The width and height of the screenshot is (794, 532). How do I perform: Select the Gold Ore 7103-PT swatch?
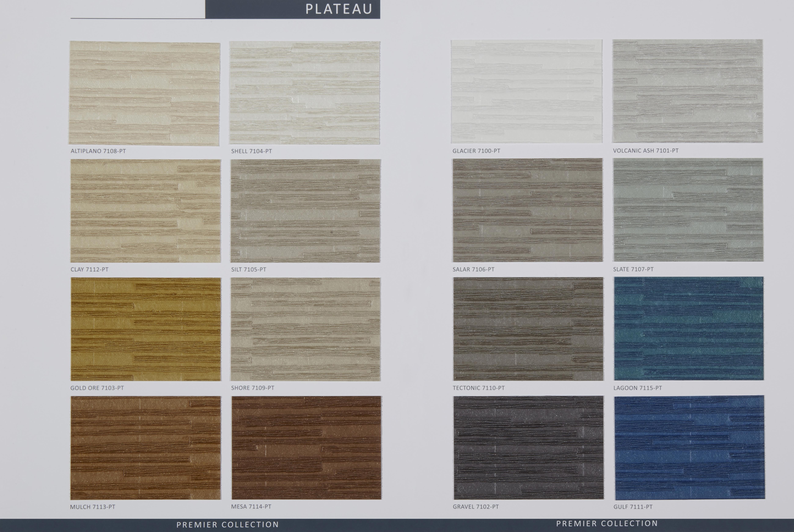[x=146, y=329]
